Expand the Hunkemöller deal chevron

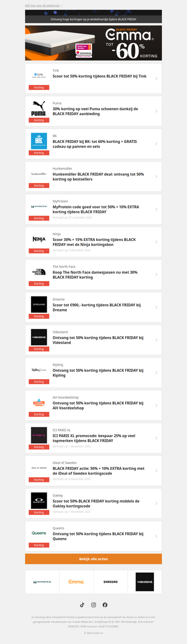tap(156, 177)
